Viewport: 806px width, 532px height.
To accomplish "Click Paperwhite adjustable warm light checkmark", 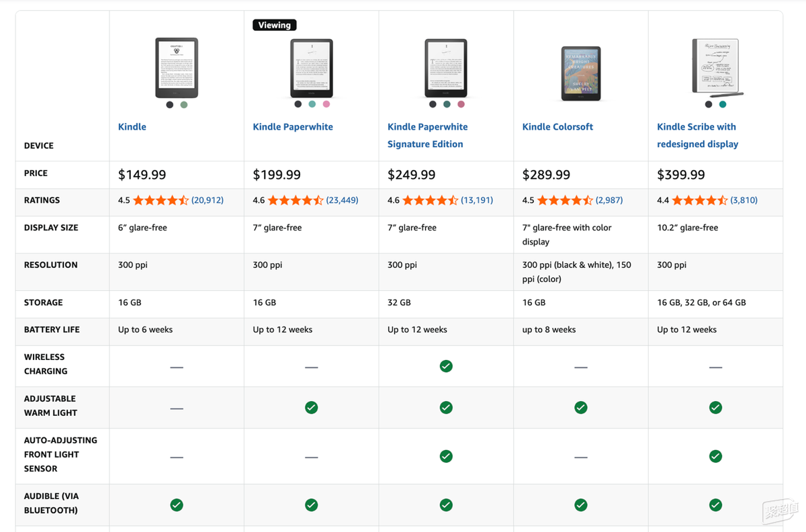I will (312, 408).
